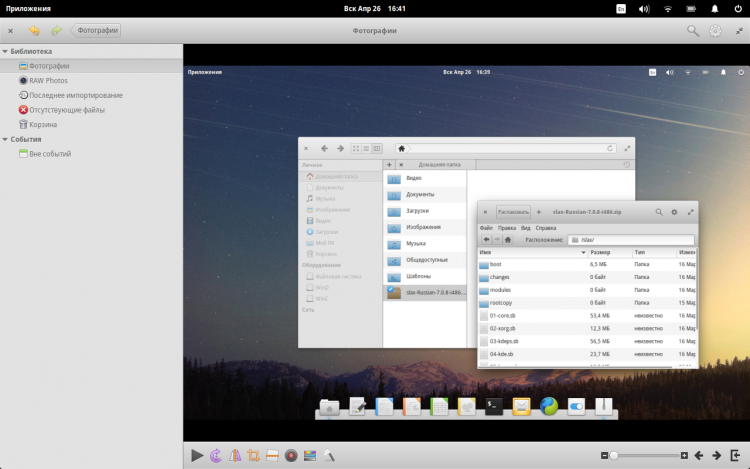Go to the previous photo arrow
This screenshot has width=750, height=469.
click(x=699, y=455)
